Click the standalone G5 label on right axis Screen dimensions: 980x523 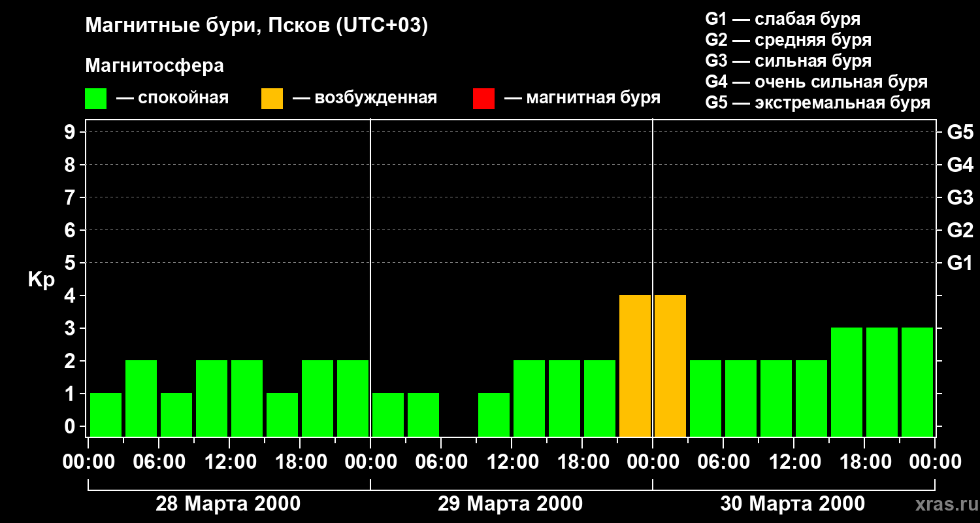(960, 132)
